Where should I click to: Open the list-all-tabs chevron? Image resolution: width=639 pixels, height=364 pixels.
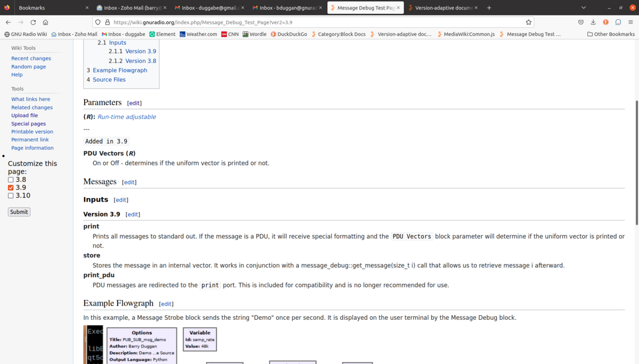(584, 7)
